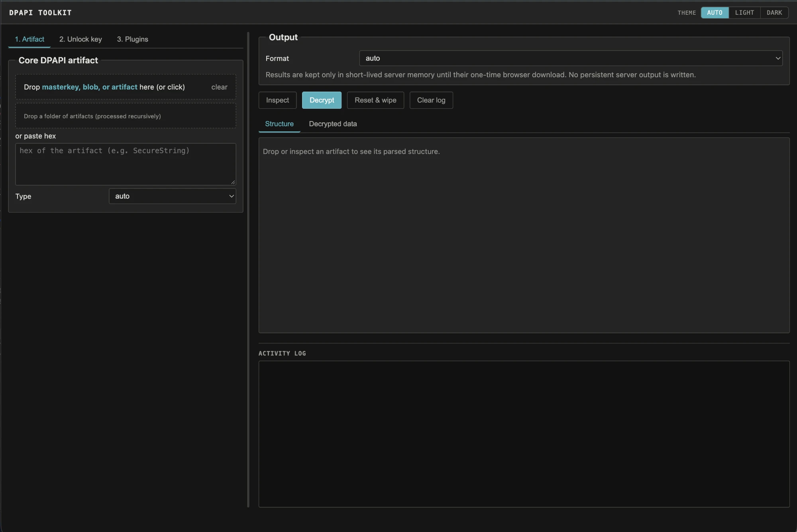Click the 'Core DPAPI artifact' heading

(58, 61)
